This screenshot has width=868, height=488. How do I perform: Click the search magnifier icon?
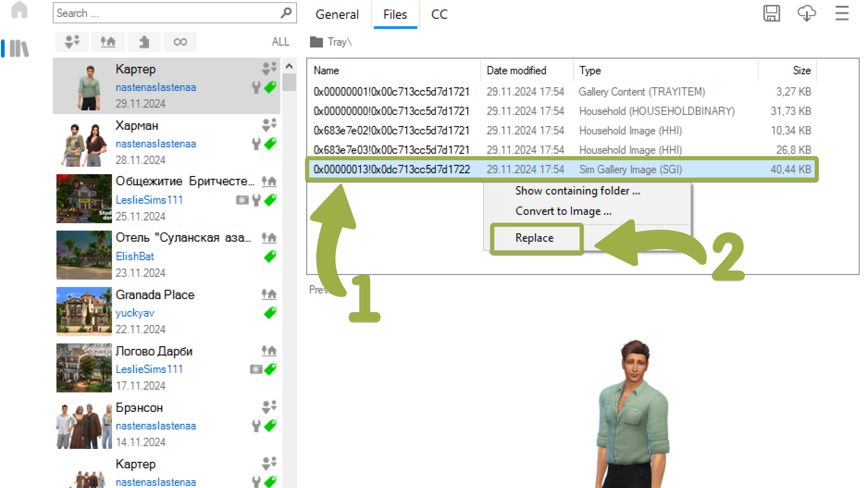tap(286, 13)
